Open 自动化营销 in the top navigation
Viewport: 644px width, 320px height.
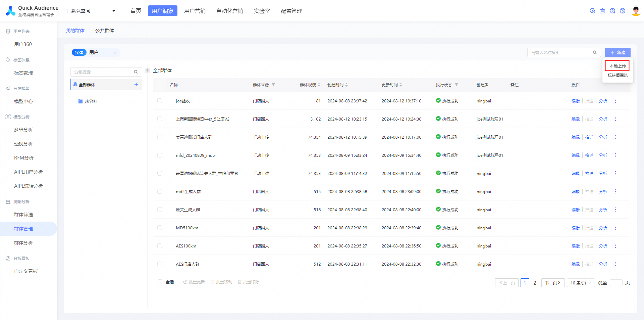[230, 11]
